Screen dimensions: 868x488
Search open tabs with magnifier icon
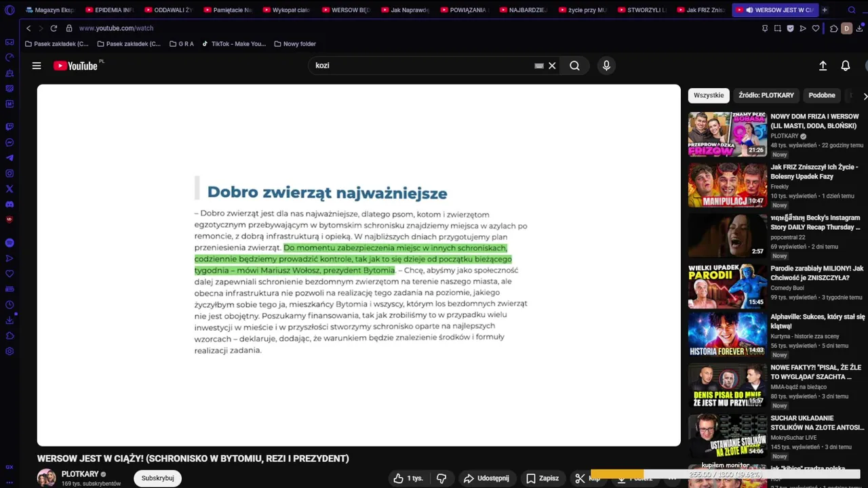pyautogui.click(x=852, y=10)
